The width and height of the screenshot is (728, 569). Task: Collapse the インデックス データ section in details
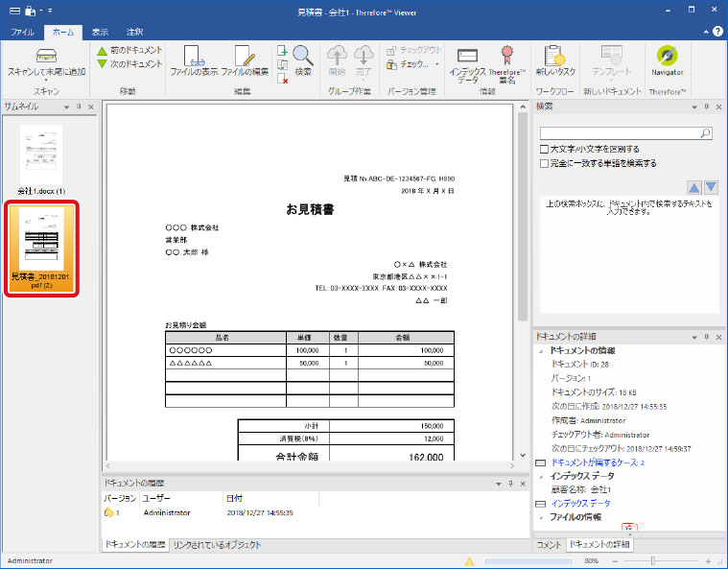tap(542, 475)
